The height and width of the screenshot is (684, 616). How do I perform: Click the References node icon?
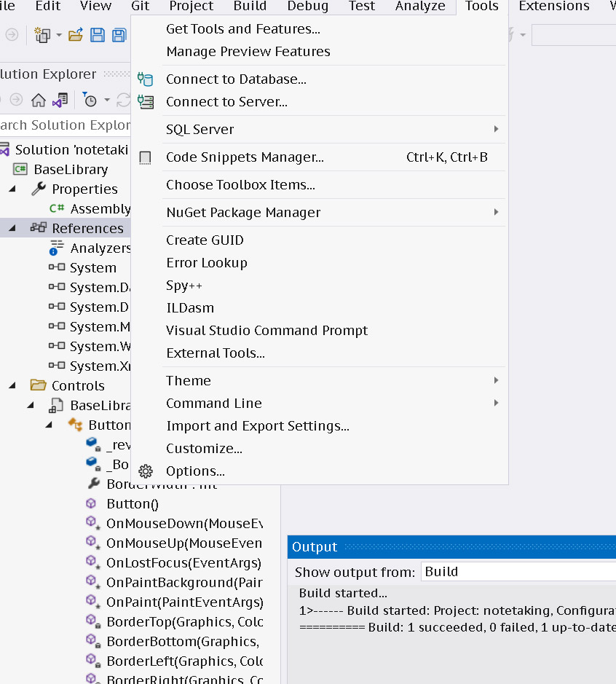[x=39, y=228]
